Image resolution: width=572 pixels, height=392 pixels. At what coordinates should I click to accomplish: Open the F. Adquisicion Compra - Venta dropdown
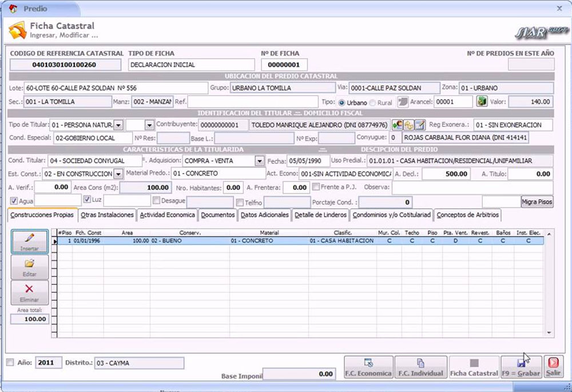coord(259,161)
